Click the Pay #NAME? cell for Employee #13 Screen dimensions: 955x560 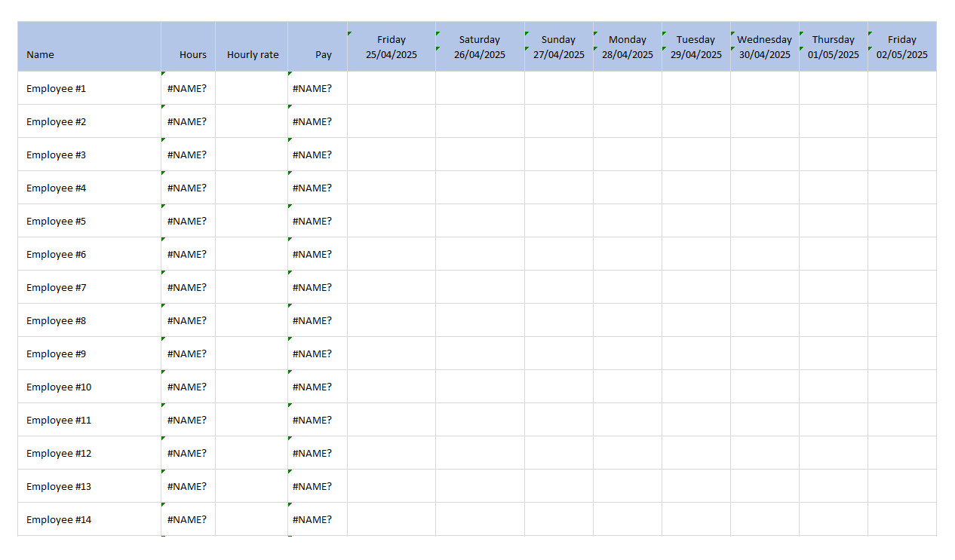coord(318,486)
